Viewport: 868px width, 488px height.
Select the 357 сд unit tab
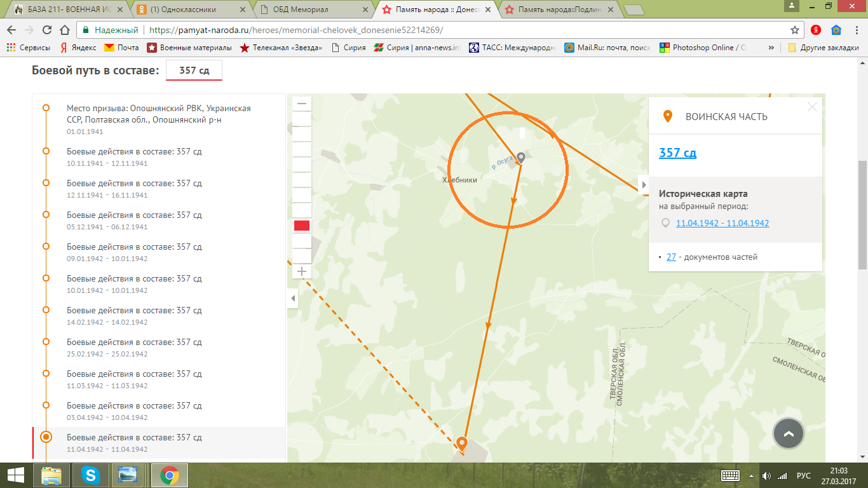(194, 70)
